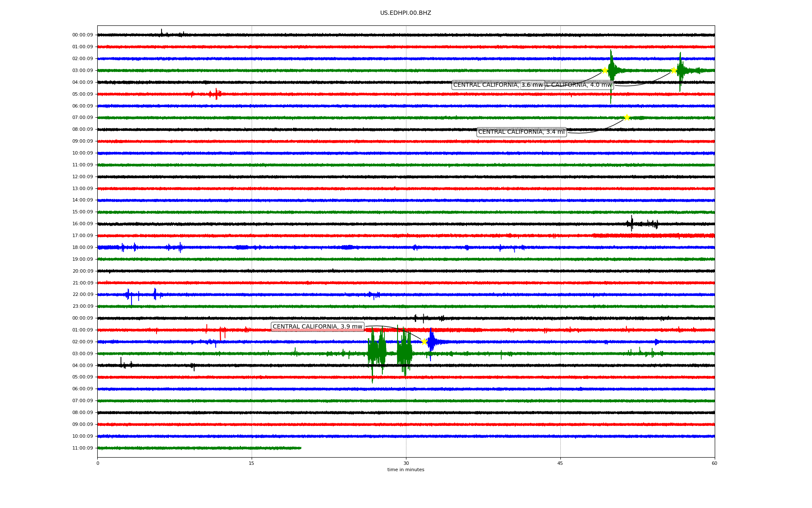Select the CENTRAL CALIFORNIA, 3.9 mw annotation box

pyautogui.click(x=317, y=327)
